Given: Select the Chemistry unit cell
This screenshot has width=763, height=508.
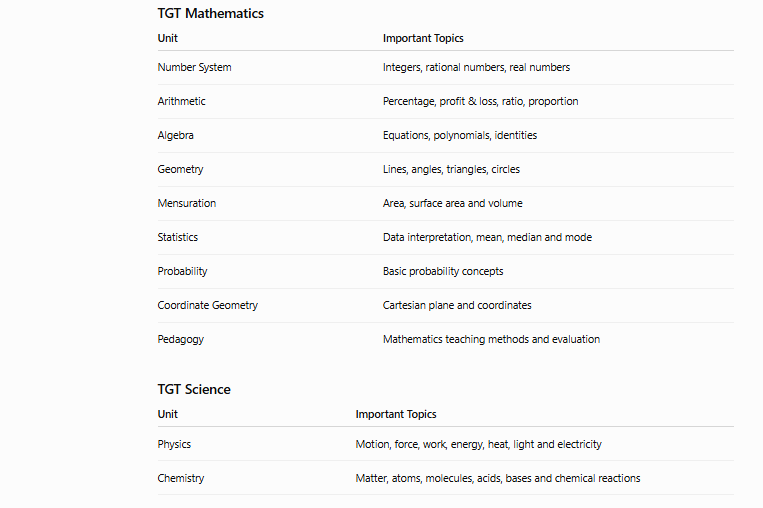Looking at the screenshot, I should click(x=181, y=478).
